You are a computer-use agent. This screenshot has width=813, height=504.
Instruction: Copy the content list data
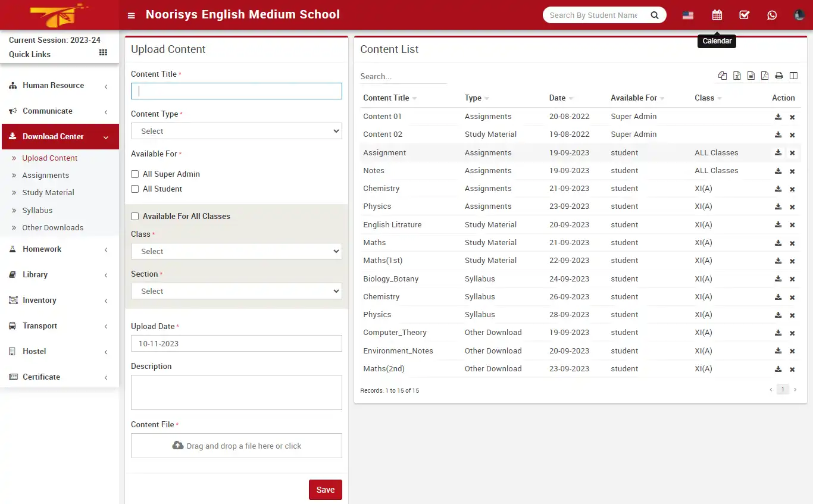(723, 76)
